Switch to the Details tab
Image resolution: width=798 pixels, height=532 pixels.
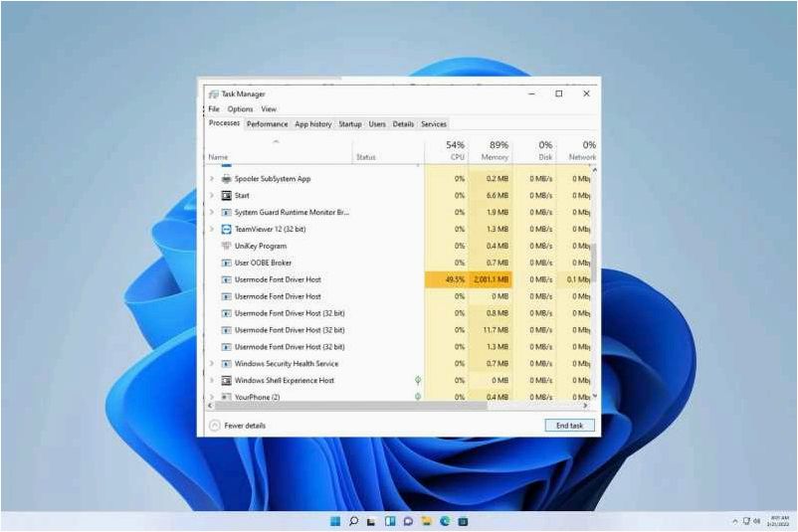point(403,124)
